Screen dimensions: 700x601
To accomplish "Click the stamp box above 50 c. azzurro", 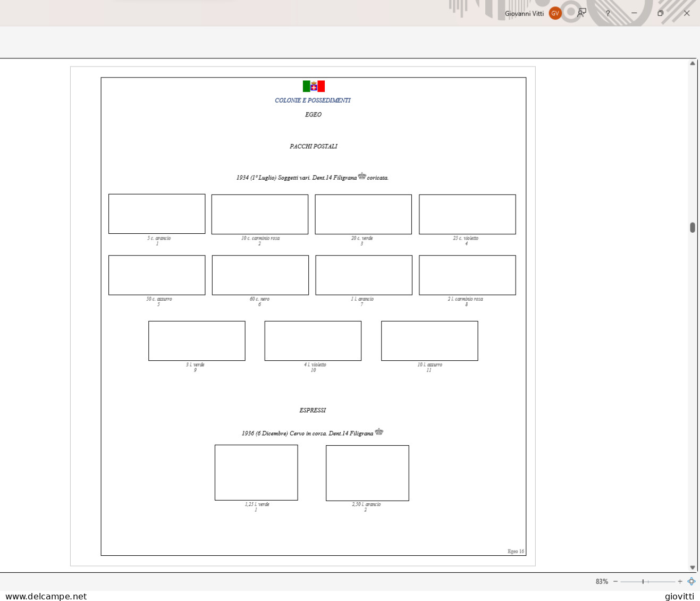I will pos(157,275).
